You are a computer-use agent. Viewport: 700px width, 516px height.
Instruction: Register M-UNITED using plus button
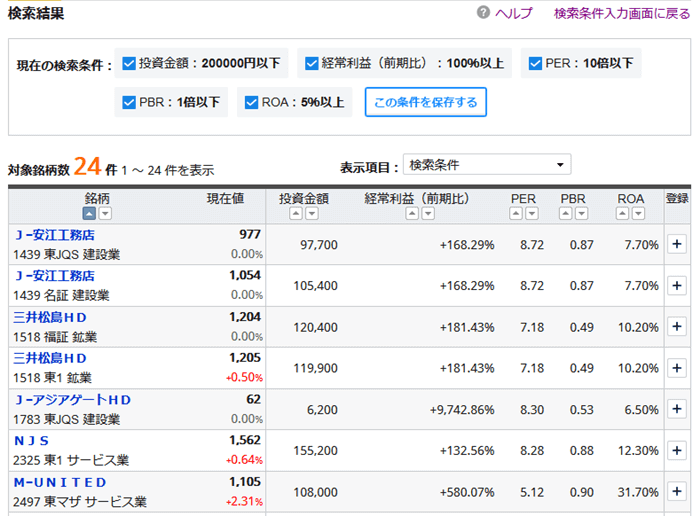coord(676,492)
